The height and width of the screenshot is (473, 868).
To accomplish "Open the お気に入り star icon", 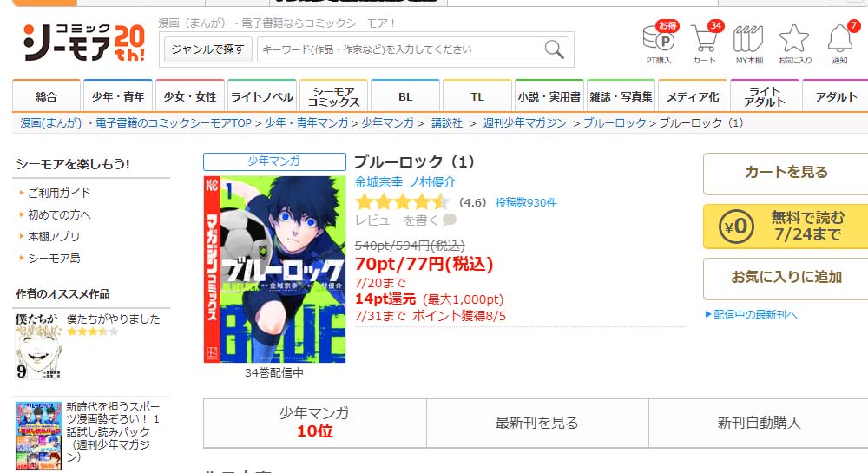I will coord(794,39).
